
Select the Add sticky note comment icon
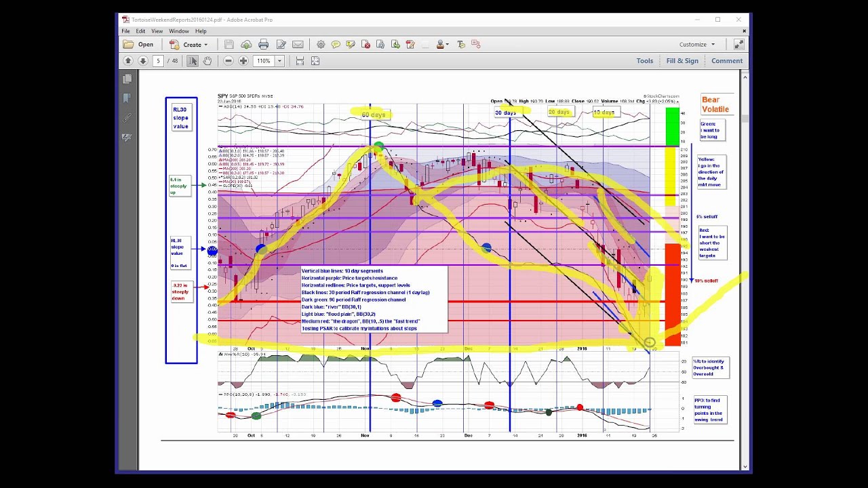(336, 45)
